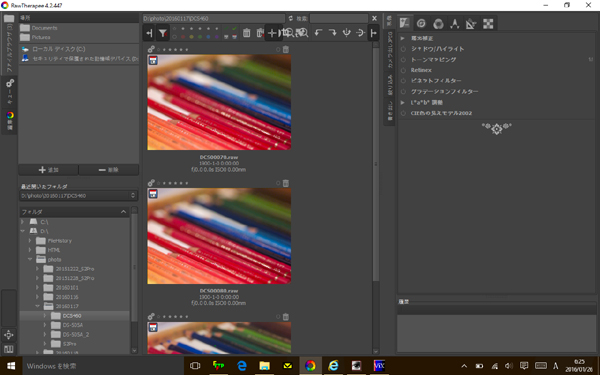Switch to the Wavelet tools tab
600x375 pixels.
point(455,23)
